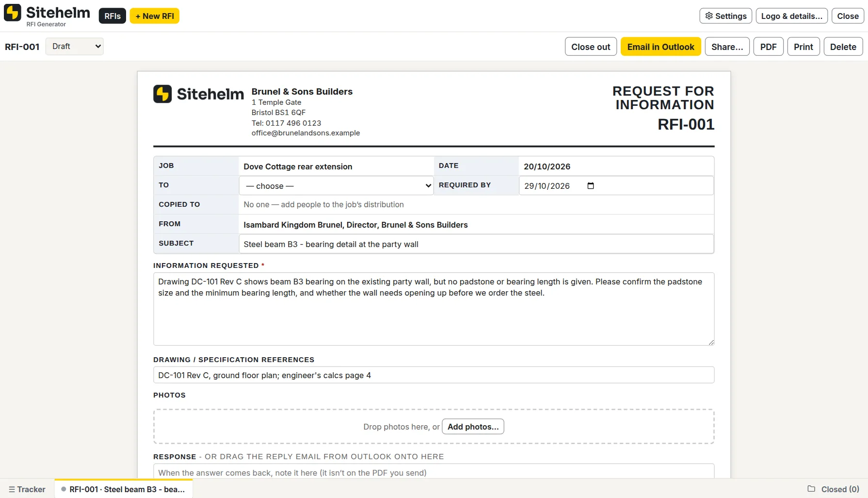Open Settings with the gear icon

click(x=725, y=16)
